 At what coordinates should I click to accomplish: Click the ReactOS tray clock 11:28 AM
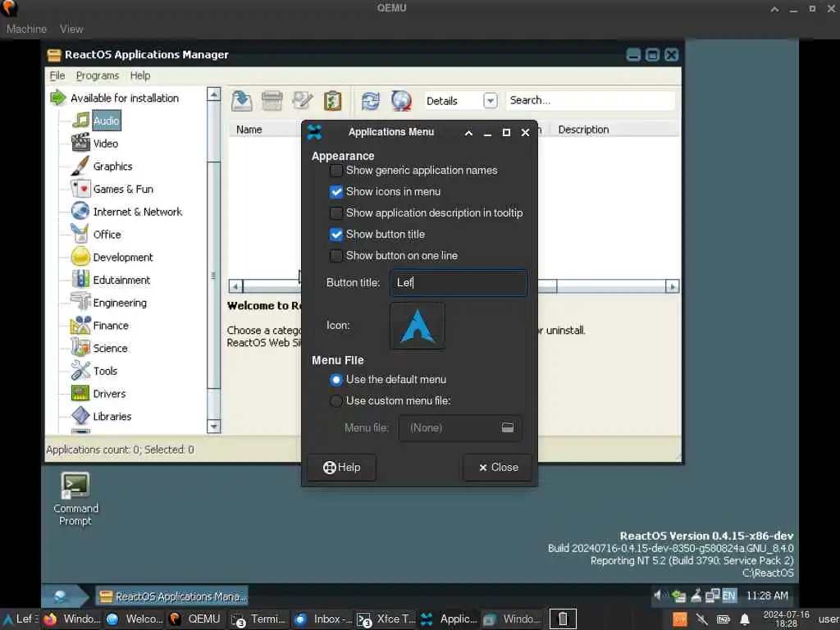tap(767, 596)
